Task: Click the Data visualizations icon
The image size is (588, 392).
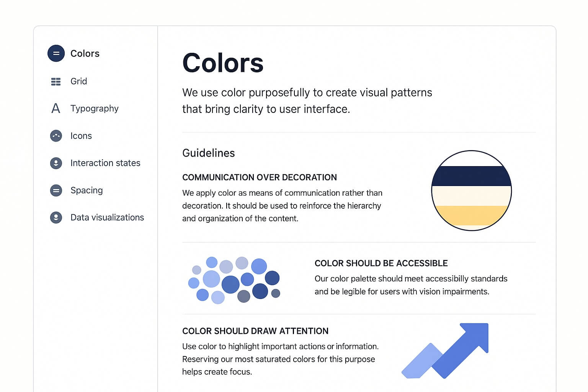Action: point(56,217)
